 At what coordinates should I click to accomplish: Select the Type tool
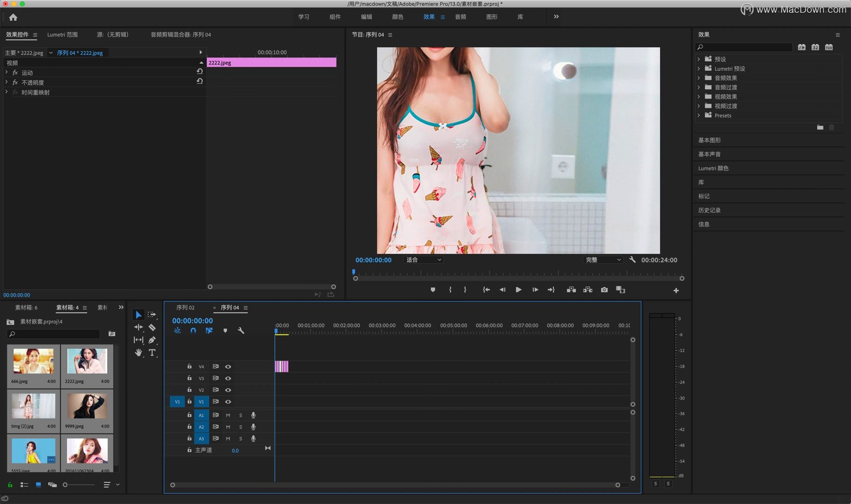[x=152, y=353]
